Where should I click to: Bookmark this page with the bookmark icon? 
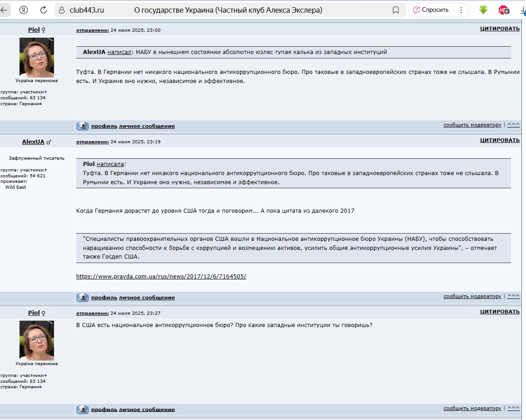[x=395, y=10]
